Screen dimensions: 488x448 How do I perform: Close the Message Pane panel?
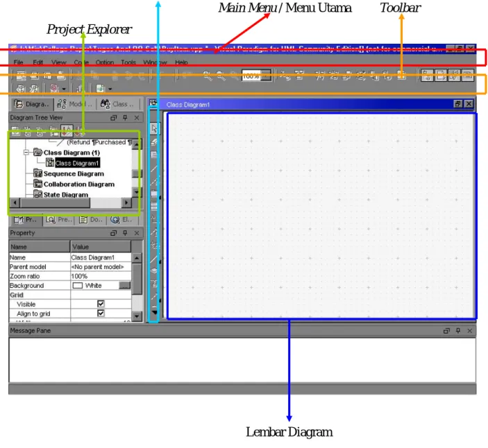(x=470, y=331)
